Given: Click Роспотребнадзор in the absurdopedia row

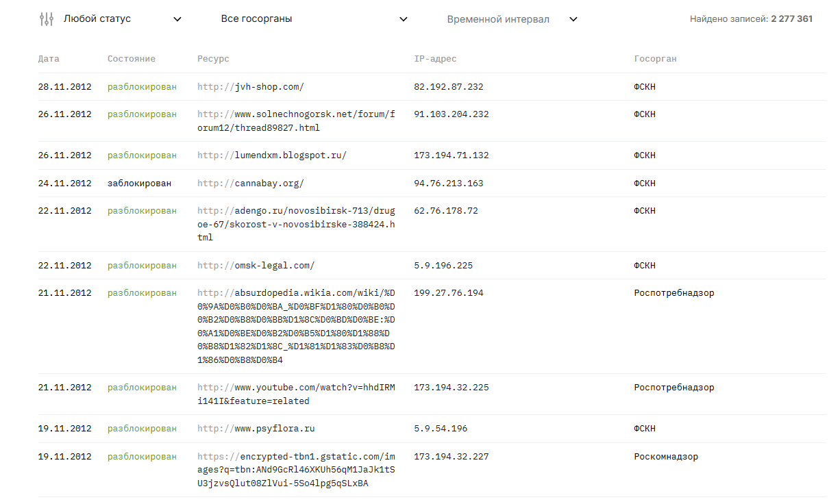Looking at the screenshot, I should coord(674,293).
